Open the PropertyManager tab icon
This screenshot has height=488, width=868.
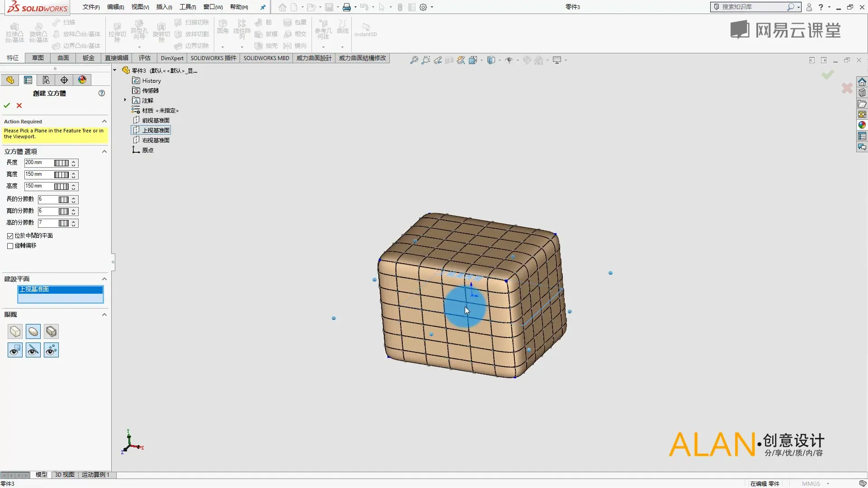click(x=28, y=80)
